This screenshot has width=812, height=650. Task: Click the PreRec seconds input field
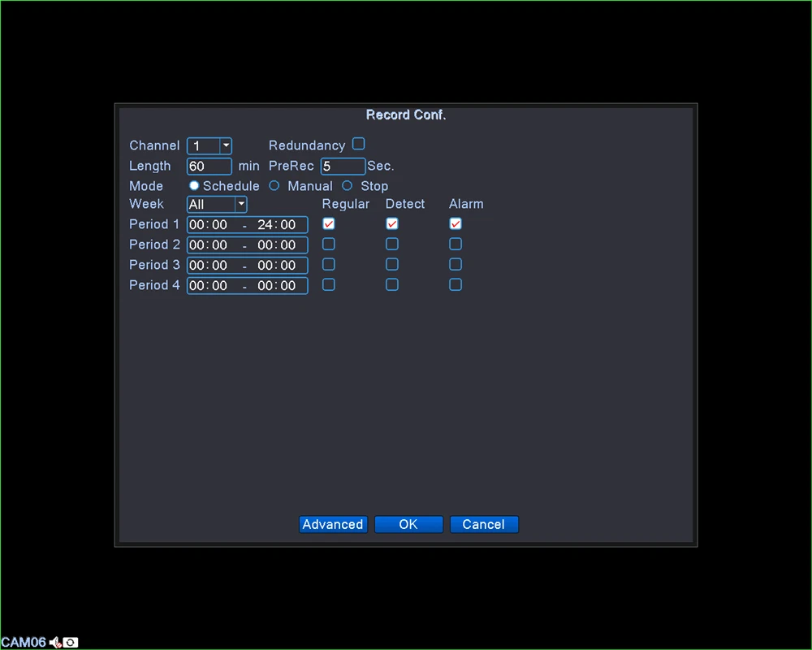coord(343,167)
